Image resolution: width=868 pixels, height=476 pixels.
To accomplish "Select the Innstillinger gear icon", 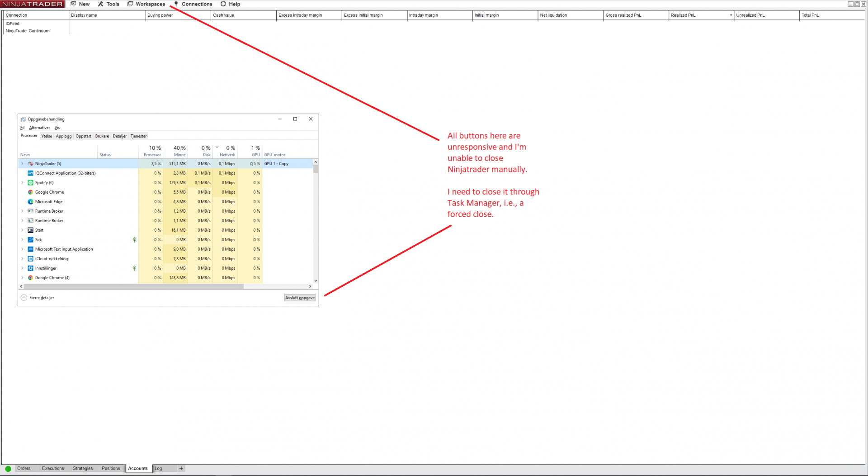I will point(30,268).
